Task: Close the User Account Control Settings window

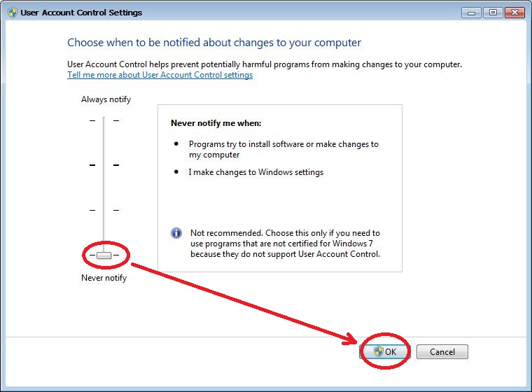Action: (x=514, y=13)
